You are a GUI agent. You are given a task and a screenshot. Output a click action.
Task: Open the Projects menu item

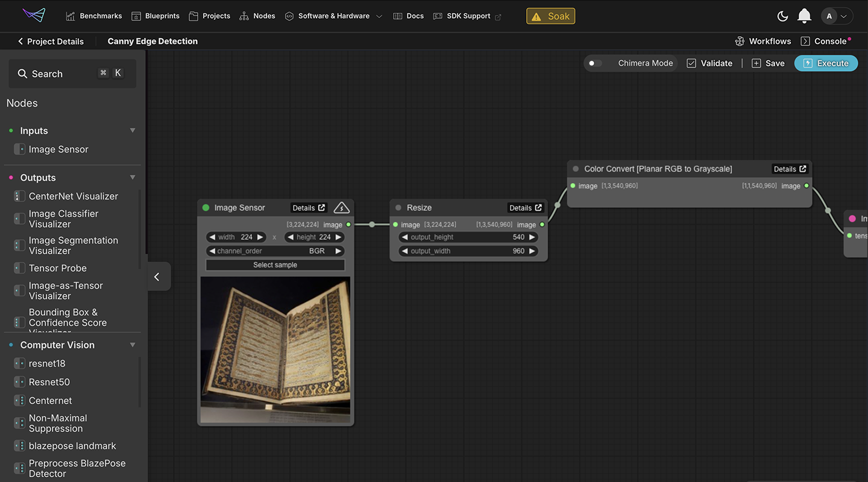[x=210, y=16]
